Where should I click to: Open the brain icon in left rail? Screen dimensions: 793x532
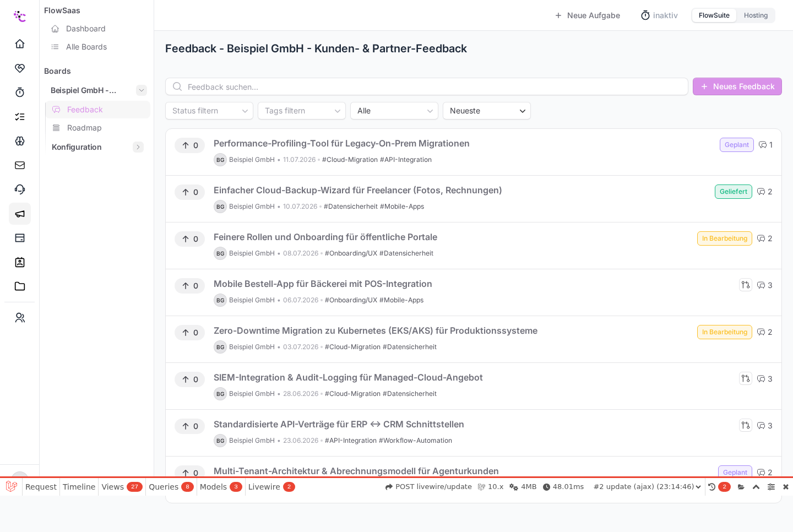pyautogui.click(x=20, y=140)
